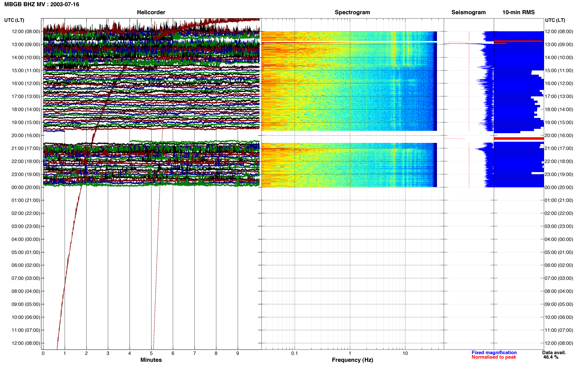This screenshot has height=368, width=588.
Task: Click the left '16:00 (12:00)' time label
Action: tap(26, 83)
